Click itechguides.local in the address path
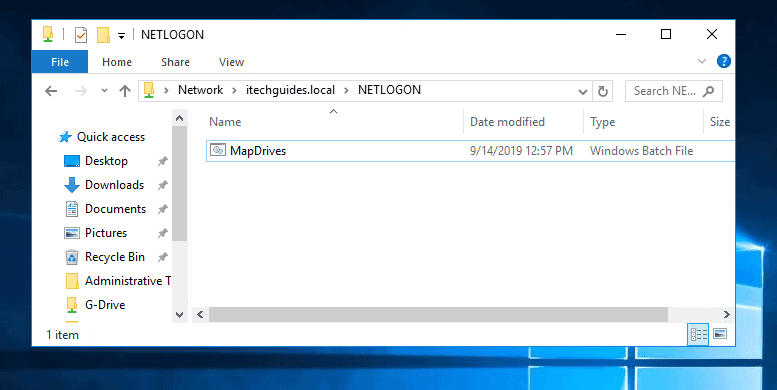Viewport: 777px width, 390px height. (x=290, y=90)
